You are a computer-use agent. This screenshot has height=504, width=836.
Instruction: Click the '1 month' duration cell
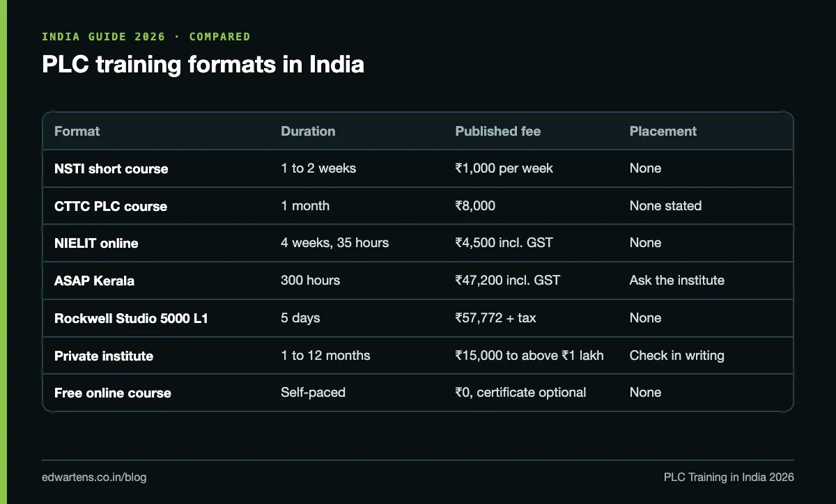coord(305,206)
